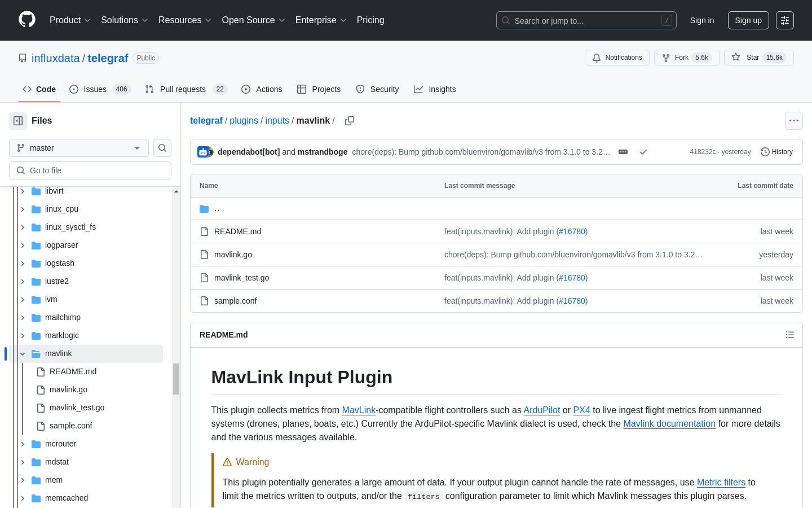
Task: Collapse the mavlink folder chevron
Action: click(23, 354)
